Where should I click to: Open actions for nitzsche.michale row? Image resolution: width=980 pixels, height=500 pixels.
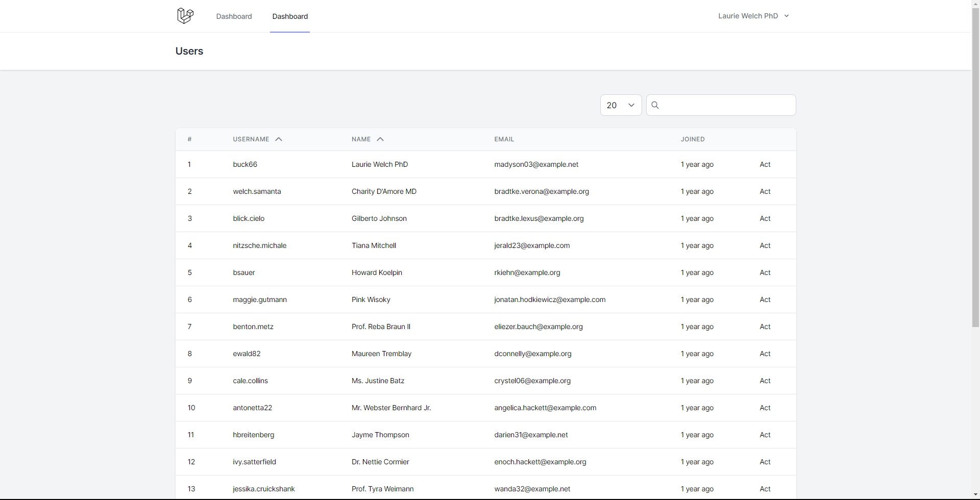pyautogui.click(x=765, y=245)
